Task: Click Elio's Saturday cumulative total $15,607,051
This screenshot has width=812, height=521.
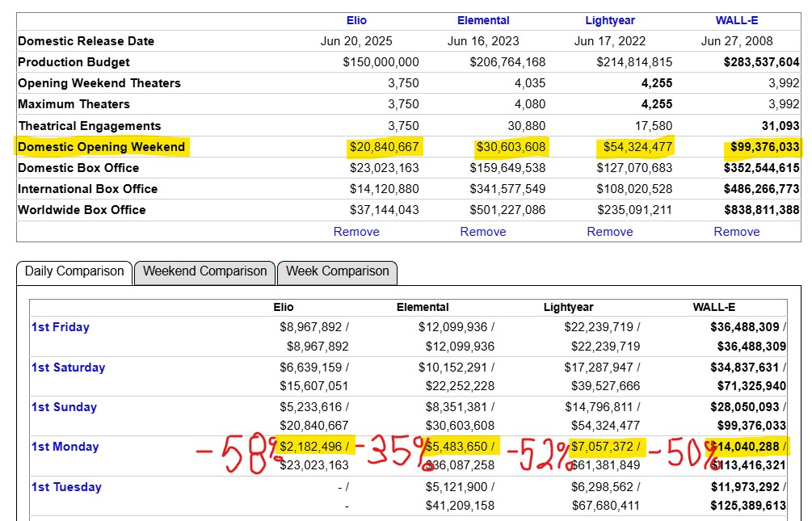Action: [x=313, y=386]
